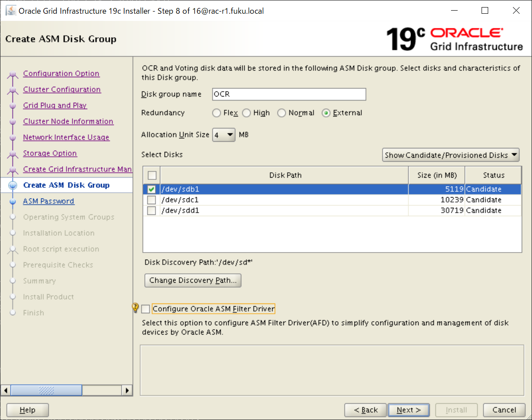The width and height of the screenshot is (532, 420).
Task: Click the Disk group name field
Action: point(289,94)
